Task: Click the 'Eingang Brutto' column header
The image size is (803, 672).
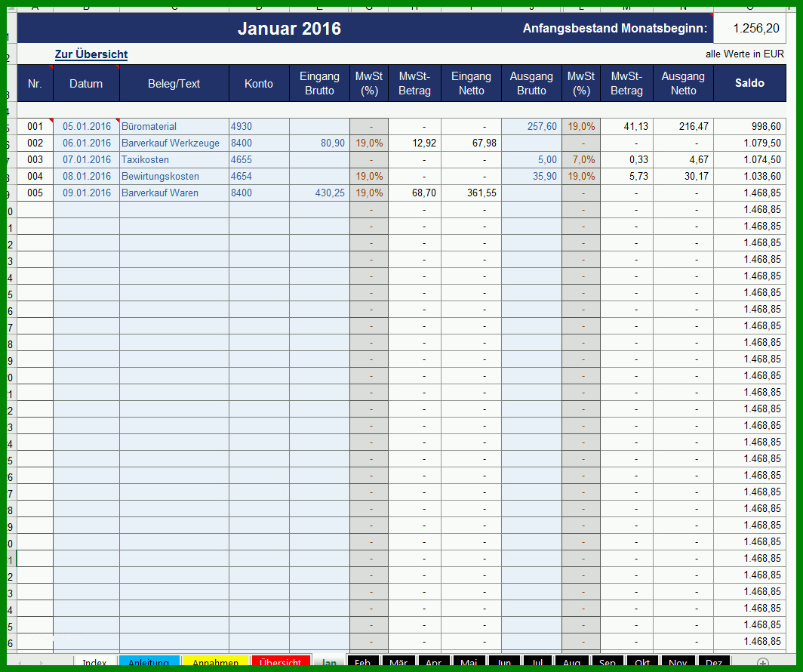Action: click(319, 84)
